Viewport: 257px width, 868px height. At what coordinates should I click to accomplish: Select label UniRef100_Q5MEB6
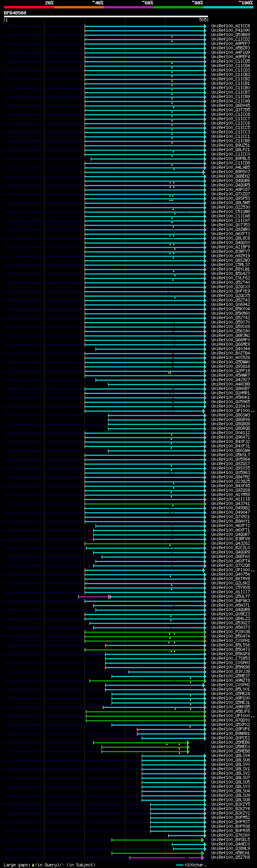pos(230,742)
